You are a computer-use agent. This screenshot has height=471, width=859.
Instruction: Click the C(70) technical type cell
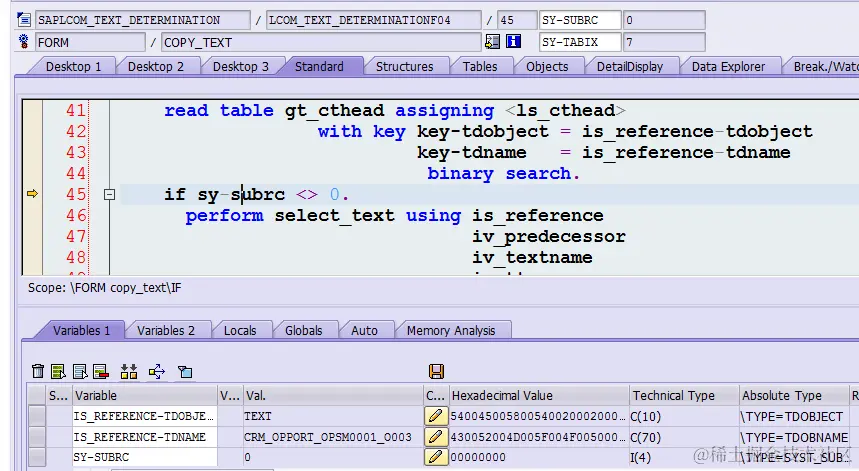pyautogui.click(x=684, y=437)
